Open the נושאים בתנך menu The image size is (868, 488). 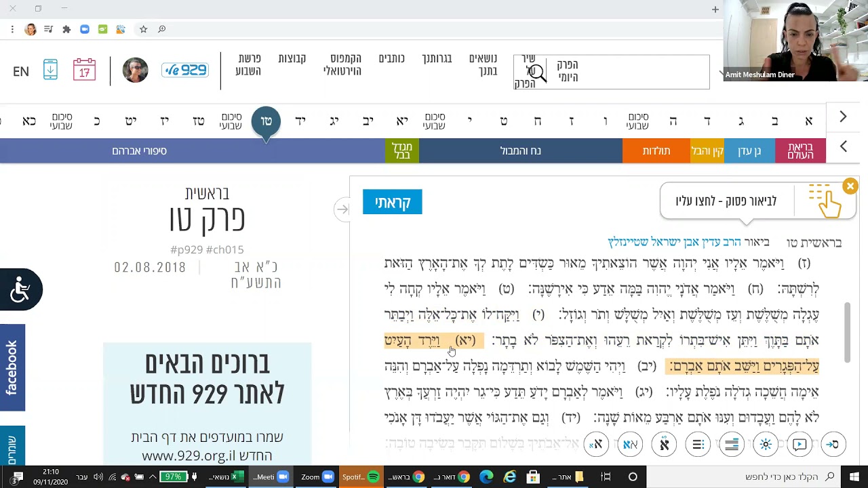coord(483,64)
